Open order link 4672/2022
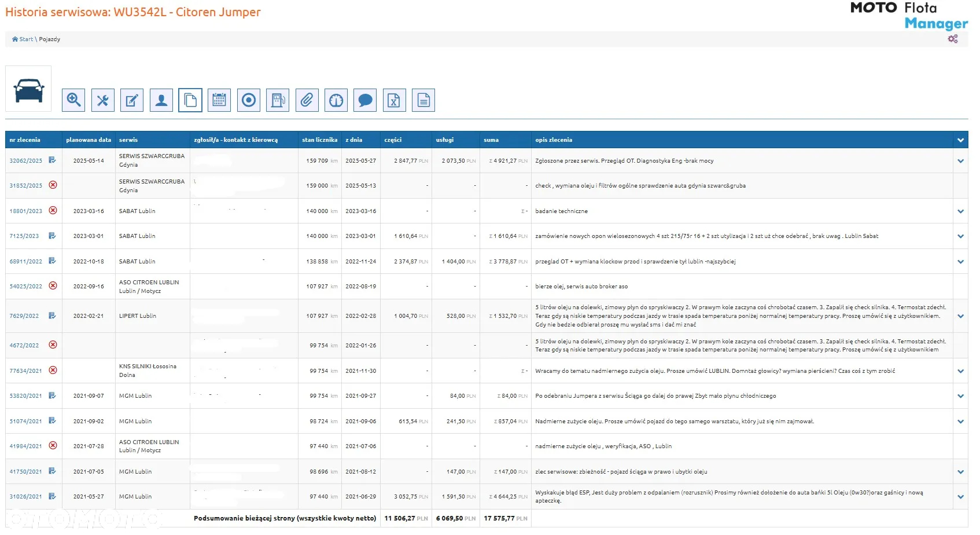980x535 pixels. (24, 346)
